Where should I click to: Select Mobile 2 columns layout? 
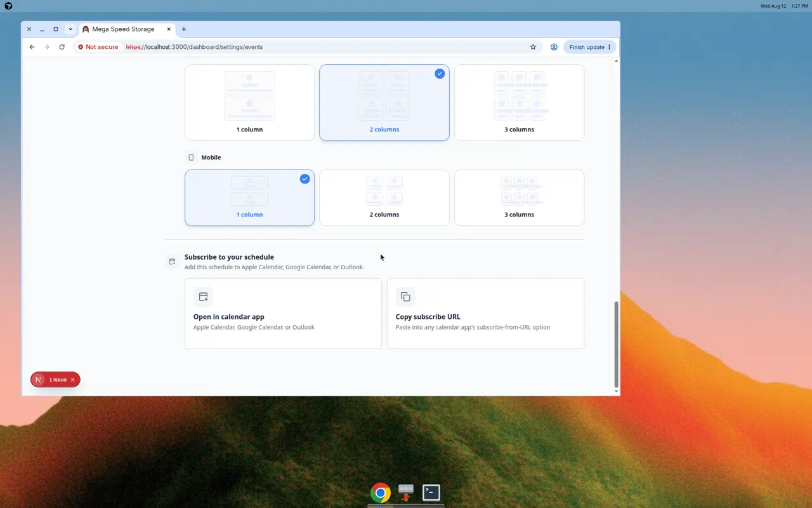pyautogui.click(x=384, y=197)
